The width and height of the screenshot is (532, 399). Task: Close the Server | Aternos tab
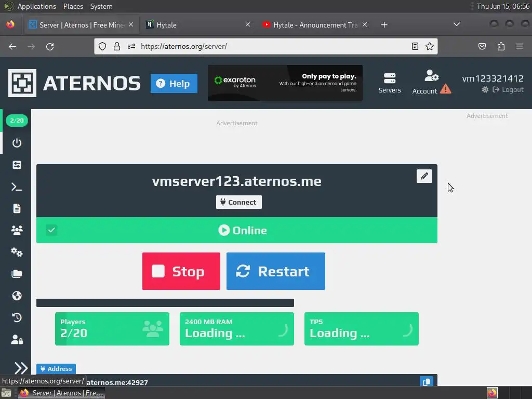click(131, 25)
